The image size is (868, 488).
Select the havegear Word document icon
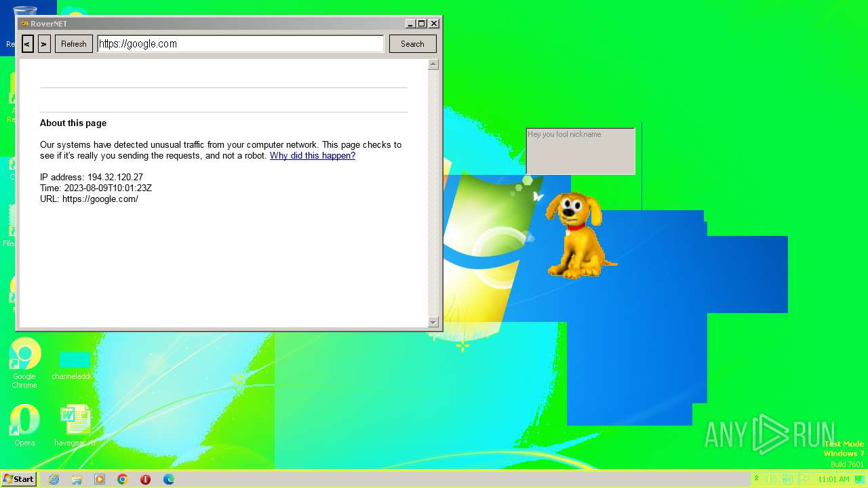point(75,426)
